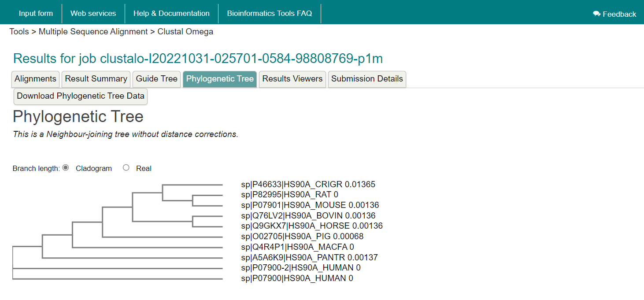Switch to the Guide Tree tab
The width and height of the screenshot is (644, 300).
point(157,79)
